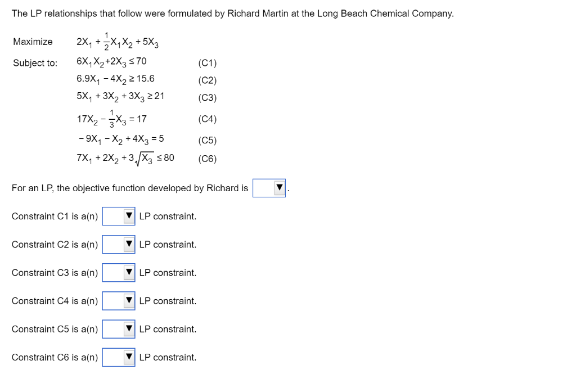Click the text reading Maximize
Screen dimensions: 576x392
pos(33,41)
